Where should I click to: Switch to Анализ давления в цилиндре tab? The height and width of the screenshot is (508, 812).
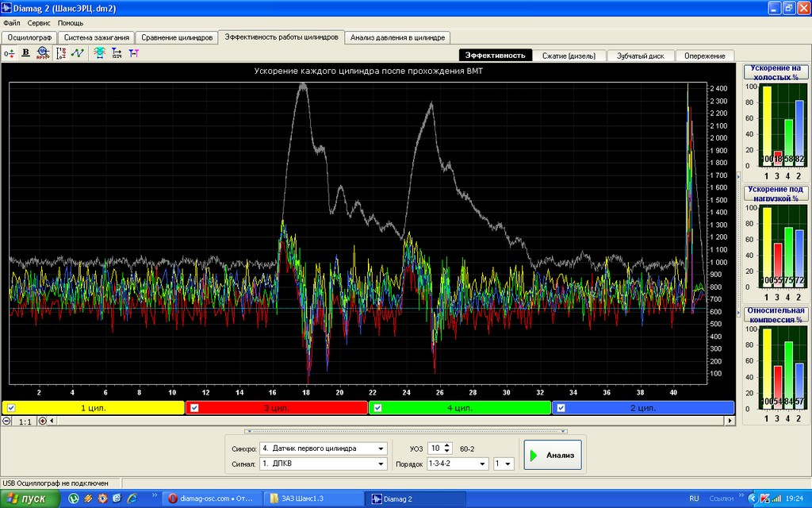click(x=398, y=37)
